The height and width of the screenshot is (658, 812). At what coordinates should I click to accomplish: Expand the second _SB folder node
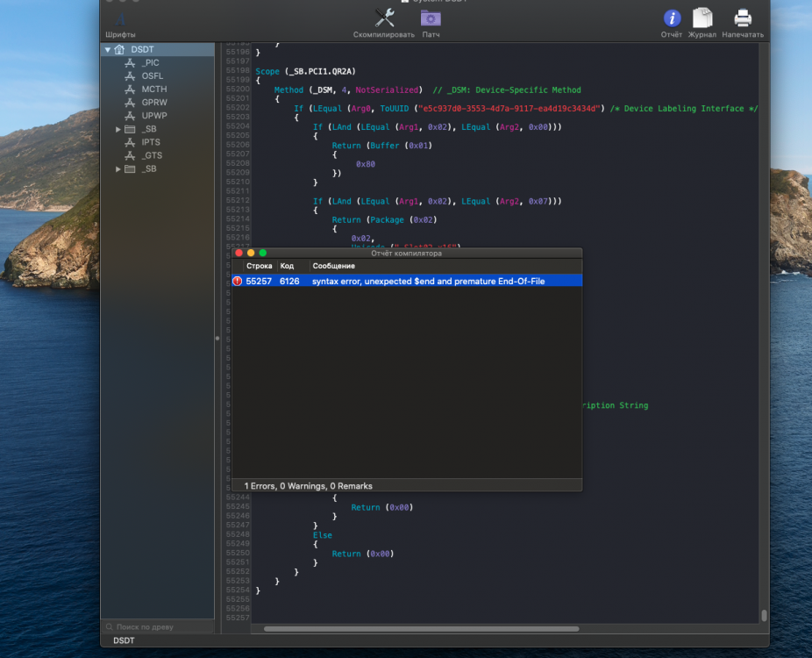click(x=118, y=169)
